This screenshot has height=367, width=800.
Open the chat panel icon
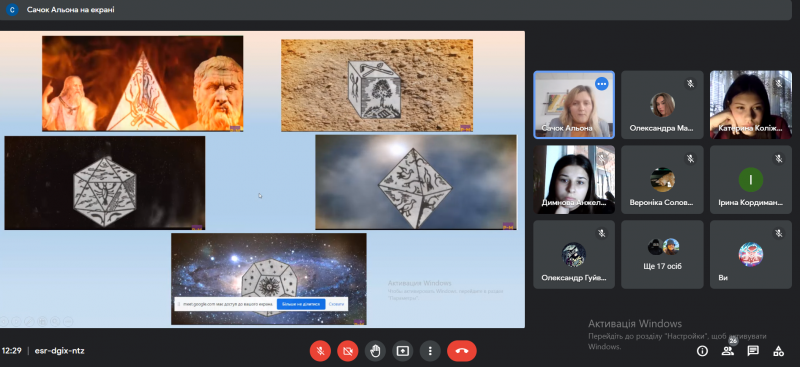[x=753, y=351]
